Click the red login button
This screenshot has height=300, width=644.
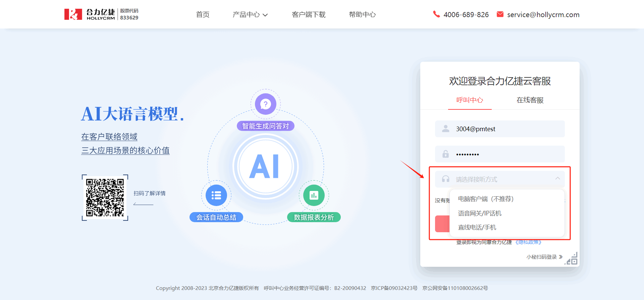tap(442, 224)
